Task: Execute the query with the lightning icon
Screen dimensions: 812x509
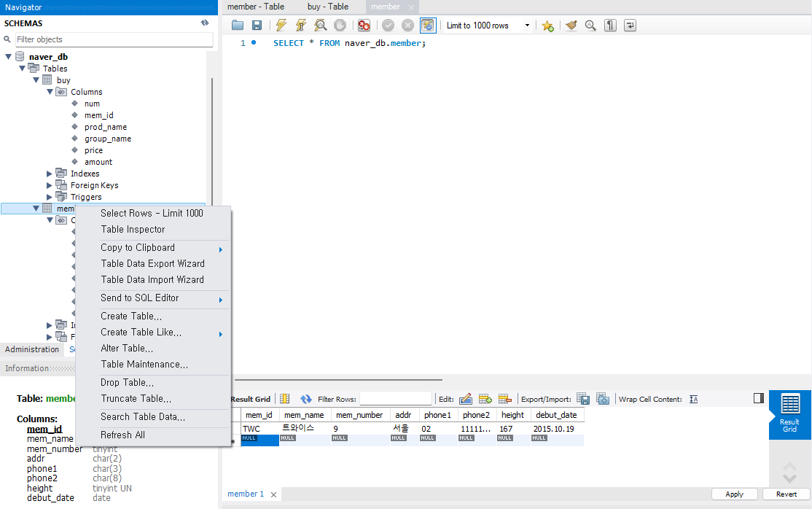Action: 281,25
